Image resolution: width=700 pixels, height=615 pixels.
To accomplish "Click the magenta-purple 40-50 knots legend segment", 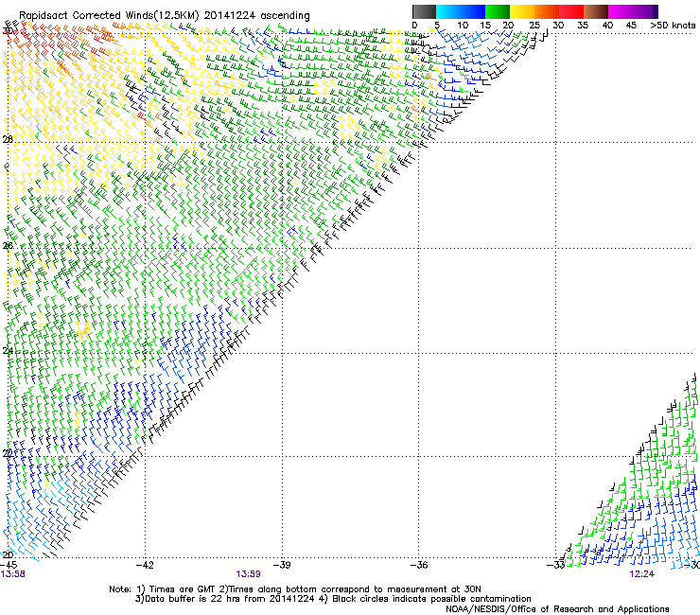I will 633,11.
